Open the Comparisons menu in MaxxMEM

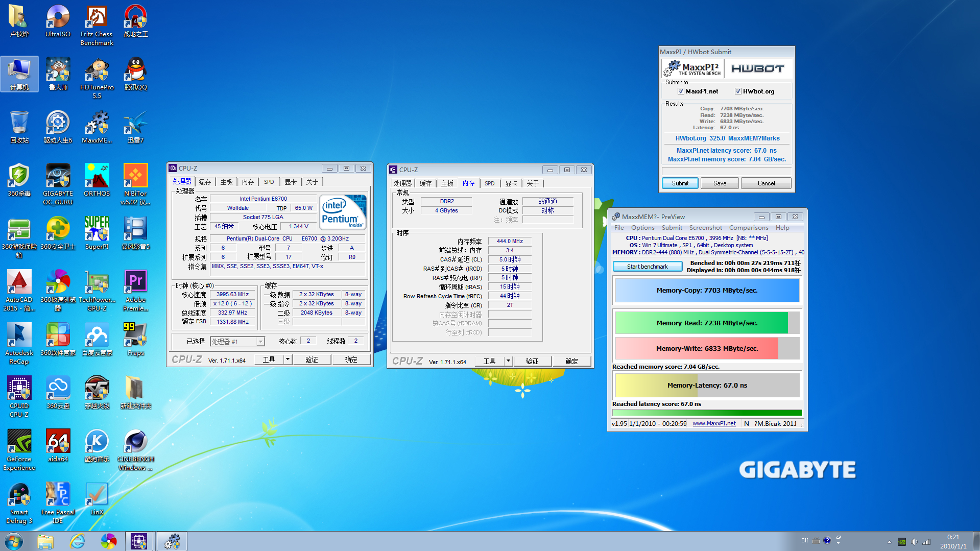[748, 228]
